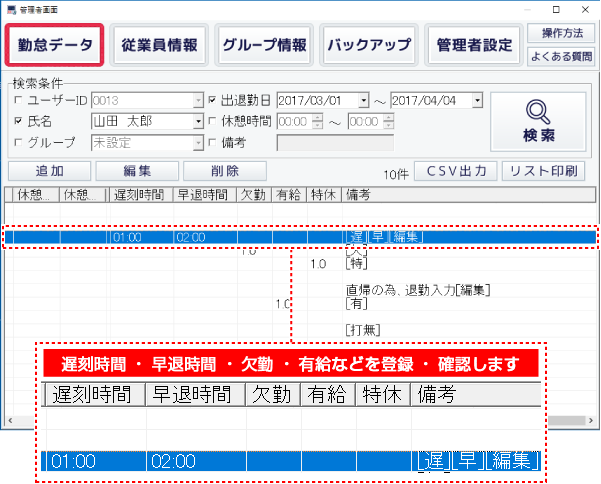Open the バックアップ section
Viewport: 601px width, 484px height.
click(369, 46)
